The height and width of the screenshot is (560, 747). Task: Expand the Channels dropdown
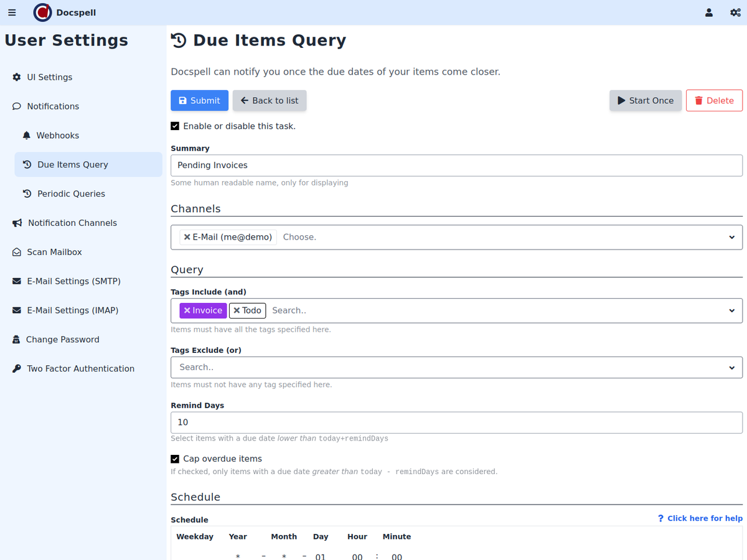click(x=731, y=237)
